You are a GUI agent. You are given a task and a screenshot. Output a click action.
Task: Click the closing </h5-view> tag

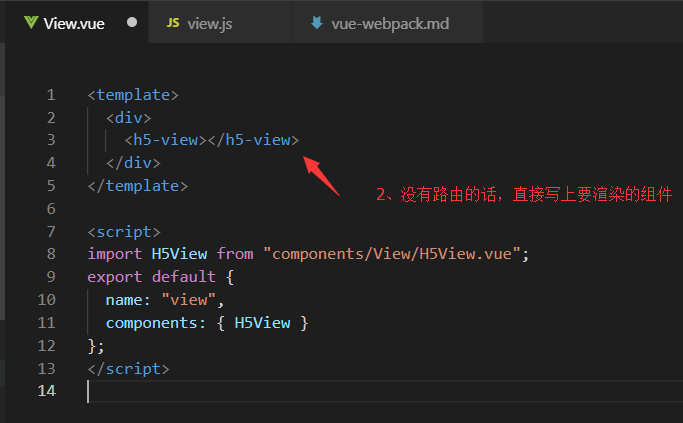pos(254,140)
